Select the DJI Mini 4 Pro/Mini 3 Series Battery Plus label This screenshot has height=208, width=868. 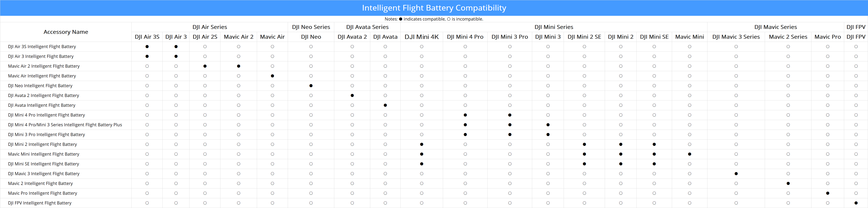click(65, 125)
